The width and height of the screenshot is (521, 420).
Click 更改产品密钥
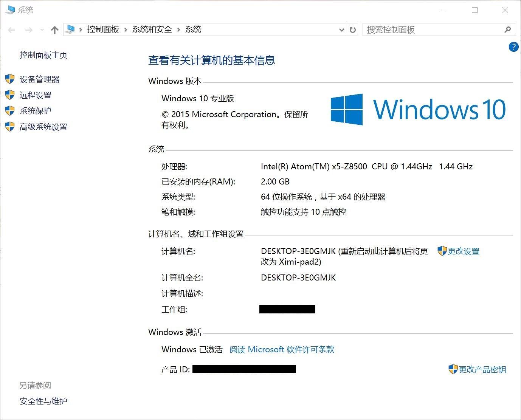[x=482, y=369]
